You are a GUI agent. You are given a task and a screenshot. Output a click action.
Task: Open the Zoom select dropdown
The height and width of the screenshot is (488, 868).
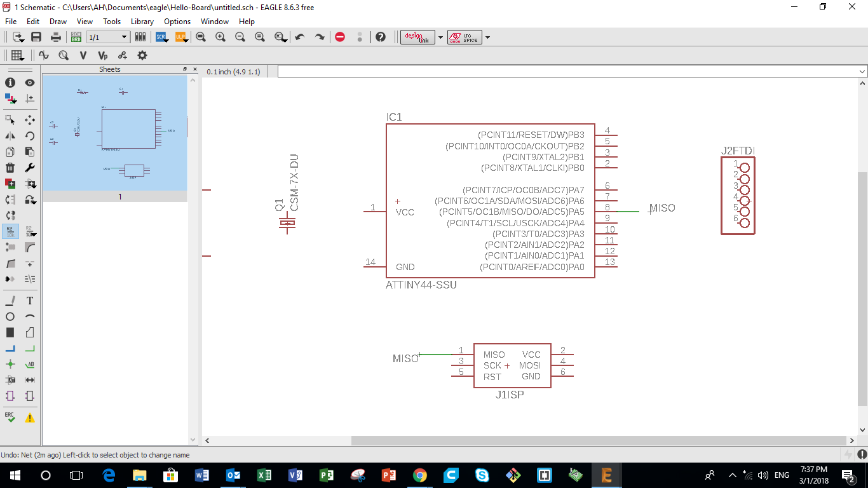280,37
